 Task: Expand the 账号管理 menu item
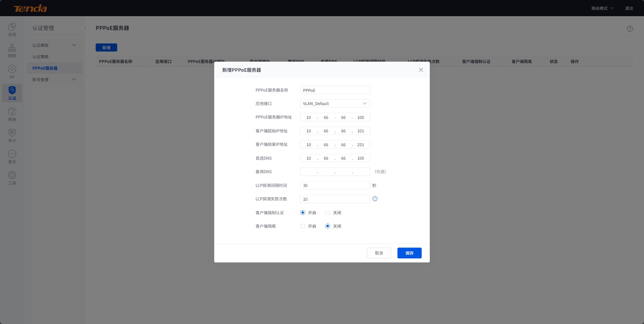[x=54, y=80]
